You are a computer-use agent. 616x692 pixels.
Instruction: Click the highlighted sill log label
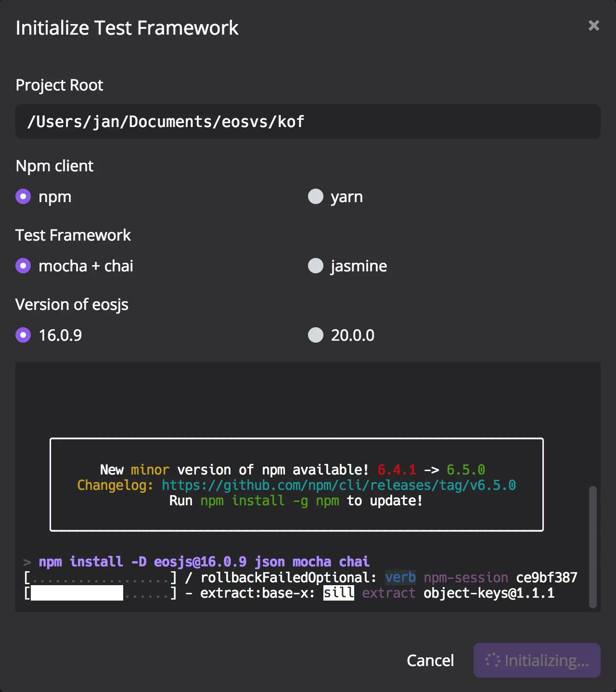point(339,593)
